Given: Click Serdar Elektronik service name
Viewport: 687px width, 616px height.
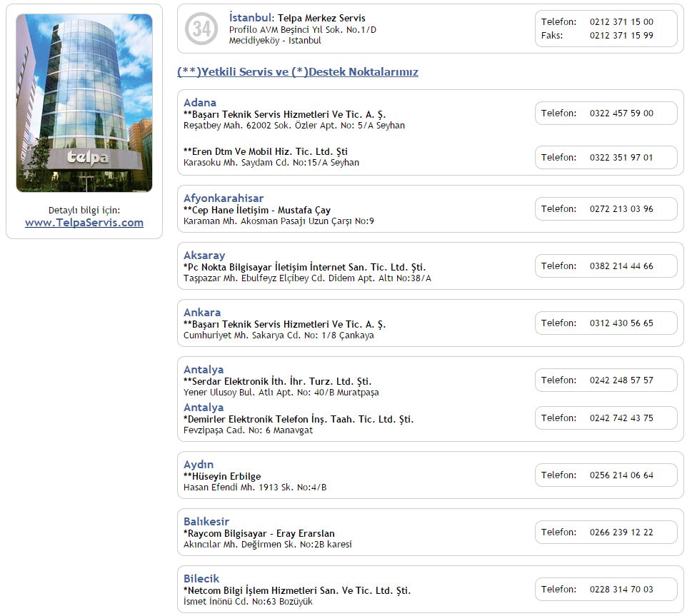Looking at the screenshot, I should tap(277, 381).
